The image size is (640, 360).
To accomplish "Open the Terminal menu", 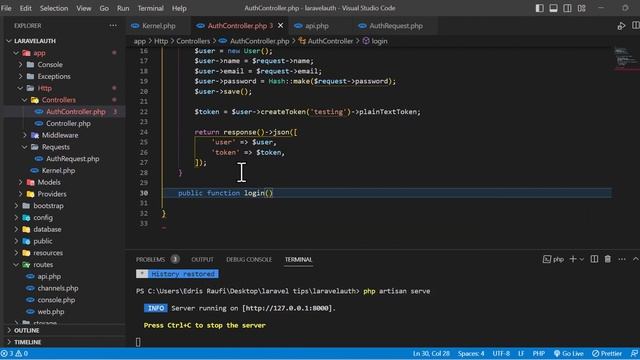I will click(x=150, y=8).
